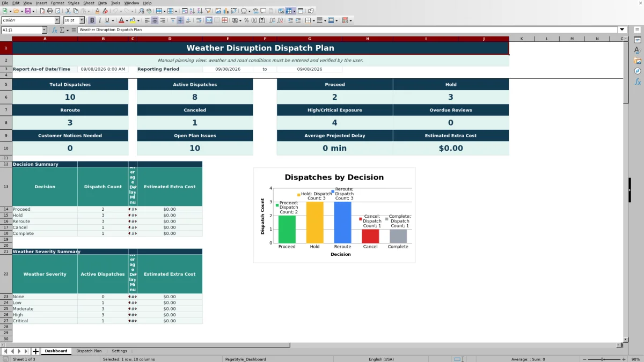Click the AutoFilter funnel icon
The height and width of the screenshot is (362, 644).
click(x=208, y=11)
